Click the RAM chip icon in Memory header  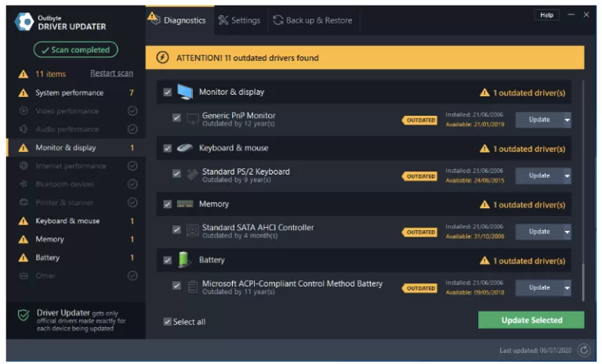click(185, 204)
